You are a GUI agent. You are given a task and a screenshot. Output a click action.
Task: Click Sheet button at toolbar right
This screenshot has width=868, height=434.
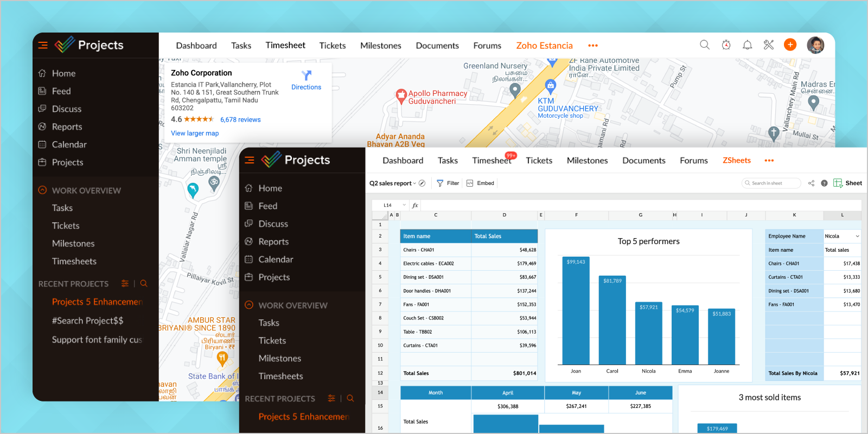click(848, 183)
